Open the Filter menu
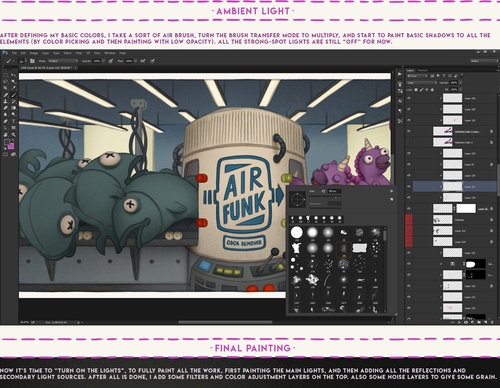This screenshot has width=500, height=388. (79, 53)
